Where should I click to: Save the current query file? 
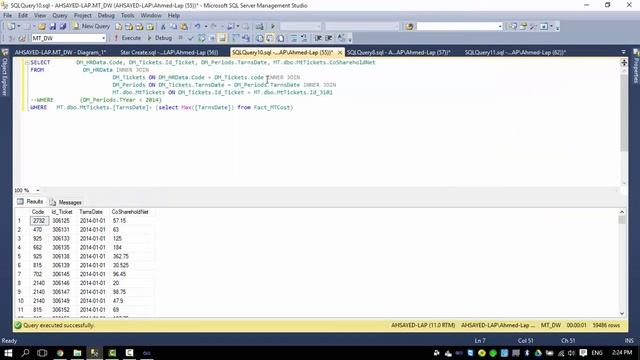coord(52,27)
